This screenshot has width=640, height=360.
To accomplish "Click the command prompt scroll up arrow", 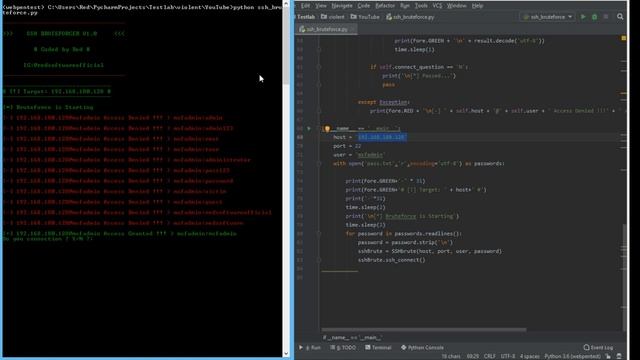I will pos(286,4).
